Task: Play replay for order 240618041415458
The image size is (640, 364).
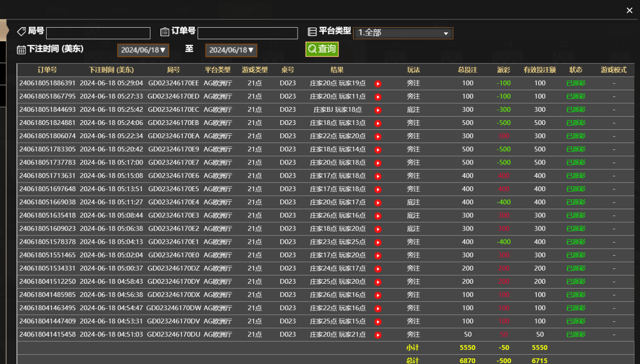Action: pyautogui.click(x=378, y=335)
